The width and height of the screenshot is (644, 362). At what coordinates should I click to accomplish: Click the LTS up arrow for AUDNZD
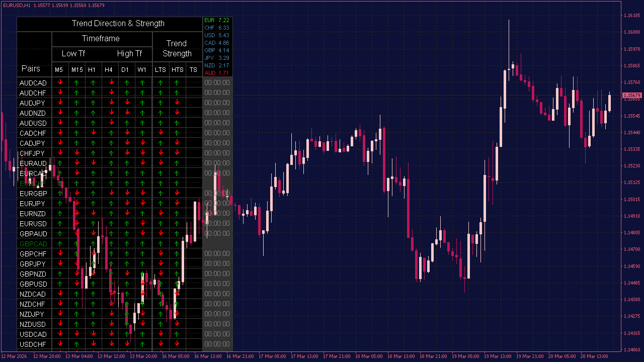(160, 113)
